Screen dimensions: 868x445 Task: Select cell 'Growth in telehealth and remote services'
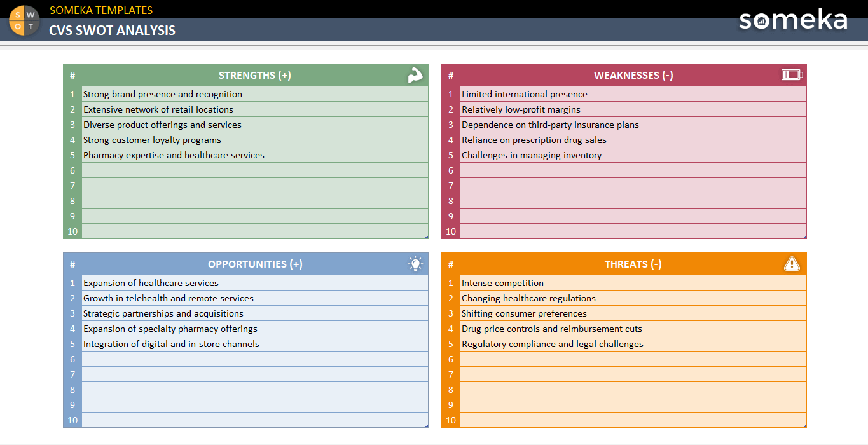[255, 298]
